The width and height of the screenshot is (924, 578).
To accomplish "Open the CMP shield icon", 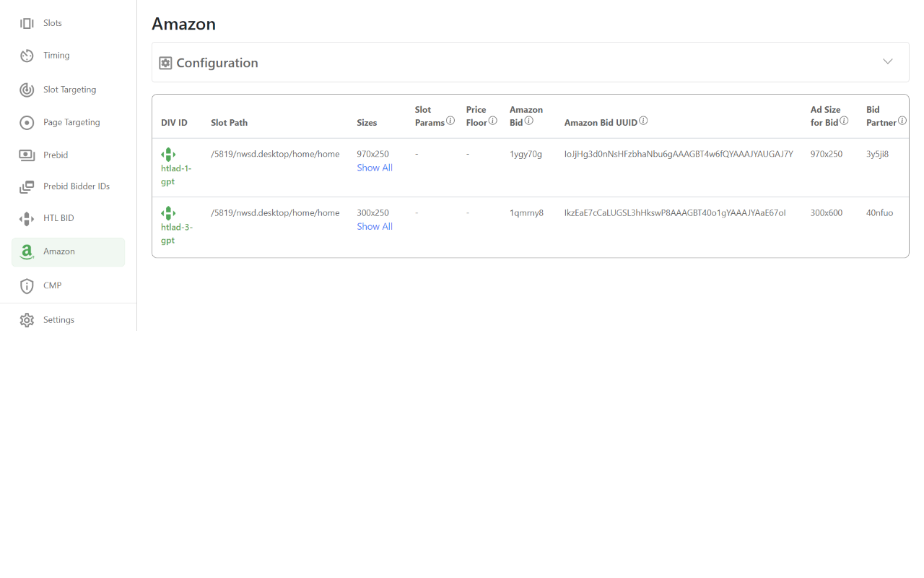I will pyautogui.click(x=27, y=286).
